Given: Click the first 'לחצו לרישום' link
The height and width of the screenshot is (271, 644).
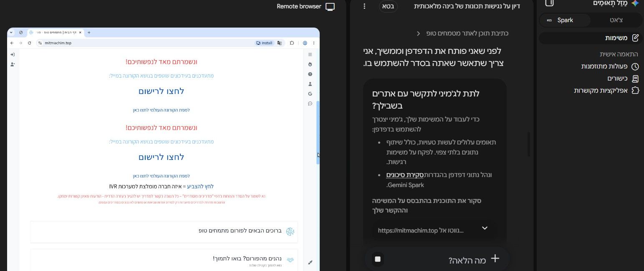Looking at the screenshot, I should click(161, 91).
